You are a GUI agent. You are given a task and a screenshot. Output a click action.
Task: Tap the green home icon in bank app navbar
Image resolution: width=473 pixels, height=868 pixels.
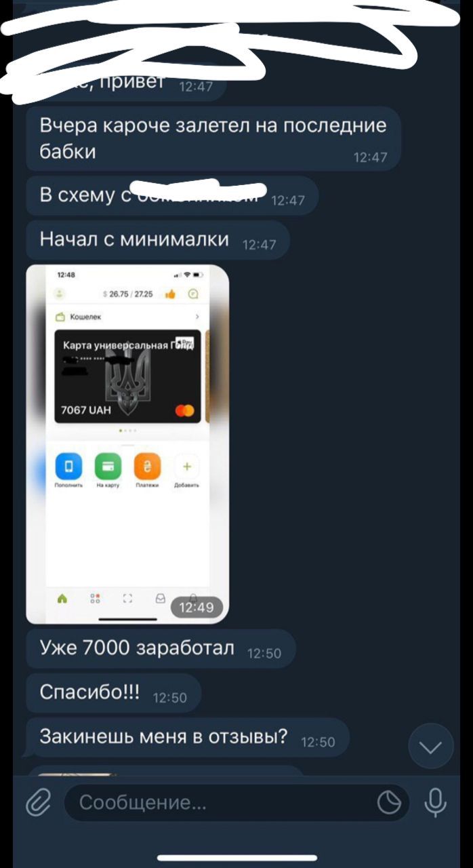pos(62,598)
